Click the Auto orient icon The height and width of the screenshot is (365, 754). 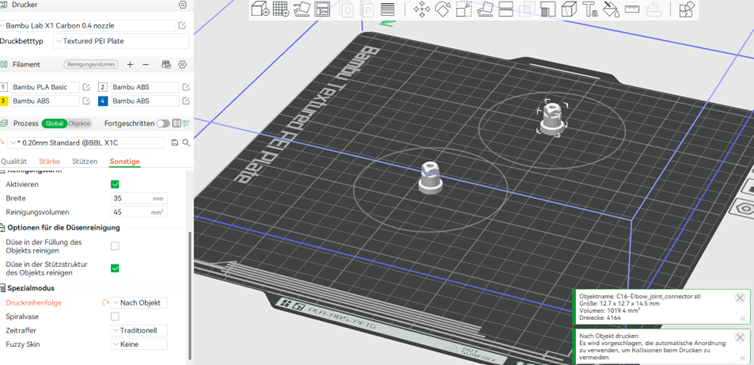point(302,9)
